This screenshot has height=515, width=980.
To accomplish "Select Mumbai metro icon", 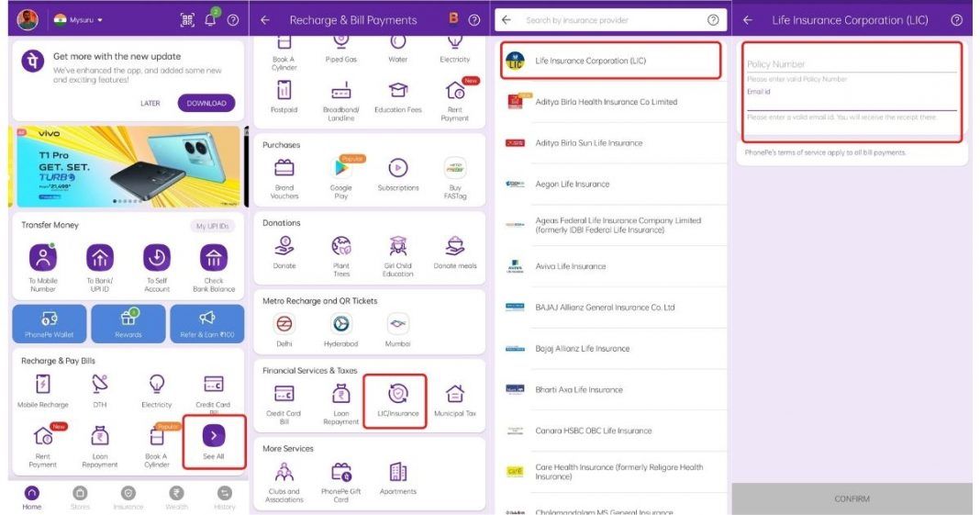I will coord(398,324).
